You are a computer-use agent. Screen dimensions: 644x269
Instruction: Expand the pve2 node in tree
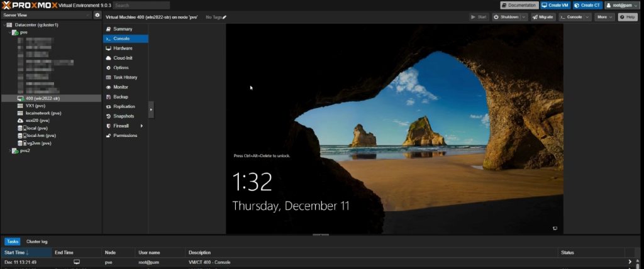point(9,151)
